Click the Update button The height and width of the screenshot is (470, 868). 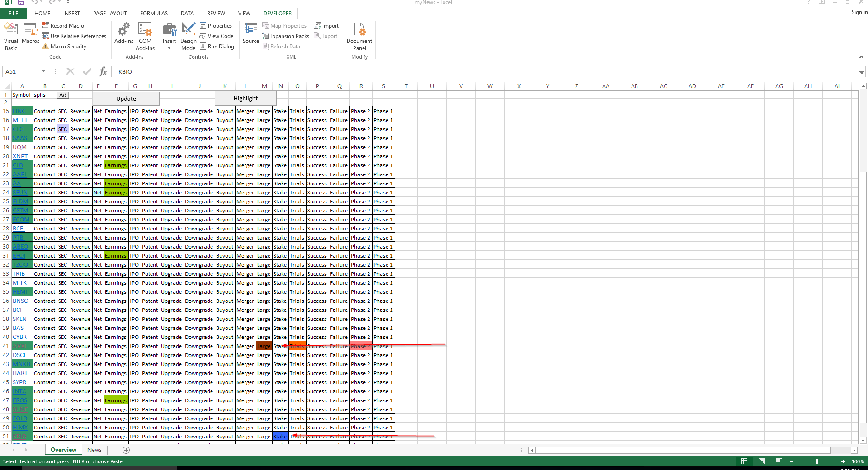click(x=126, y=99)
